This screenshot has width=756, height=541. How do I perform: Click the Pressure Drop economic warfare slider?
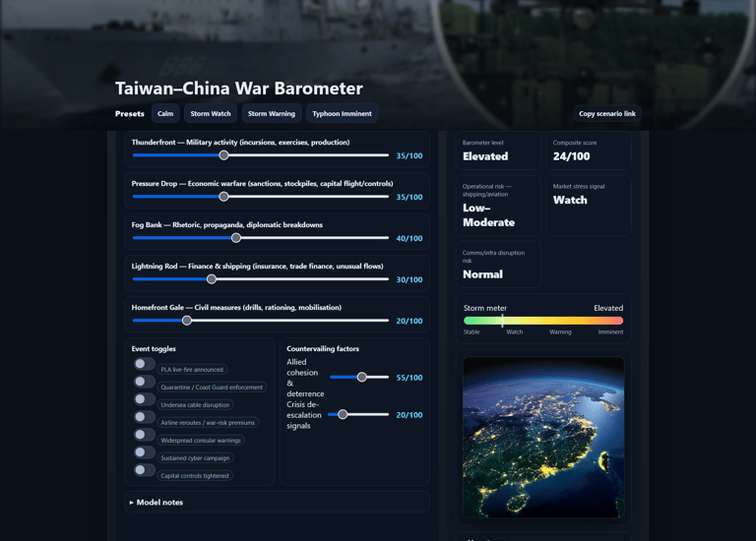[x=261, y=197]
